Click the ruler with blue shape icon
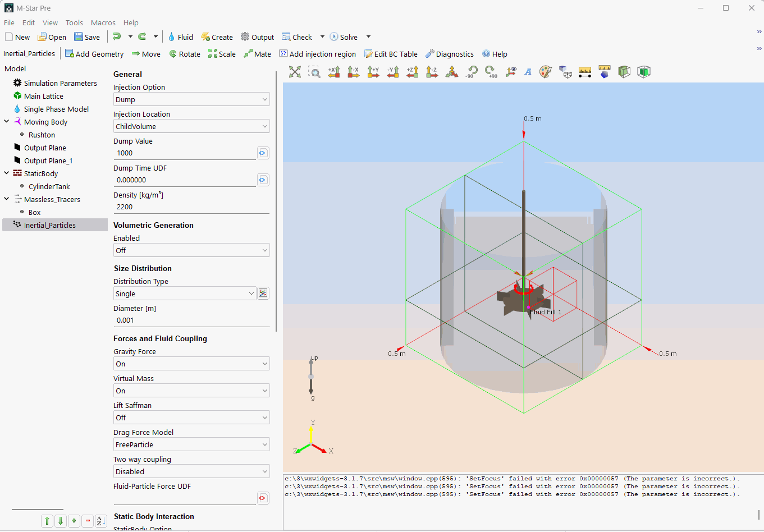The height and width of the screenshot is (532, 764). pyautogui.click(x=605, y=72)
